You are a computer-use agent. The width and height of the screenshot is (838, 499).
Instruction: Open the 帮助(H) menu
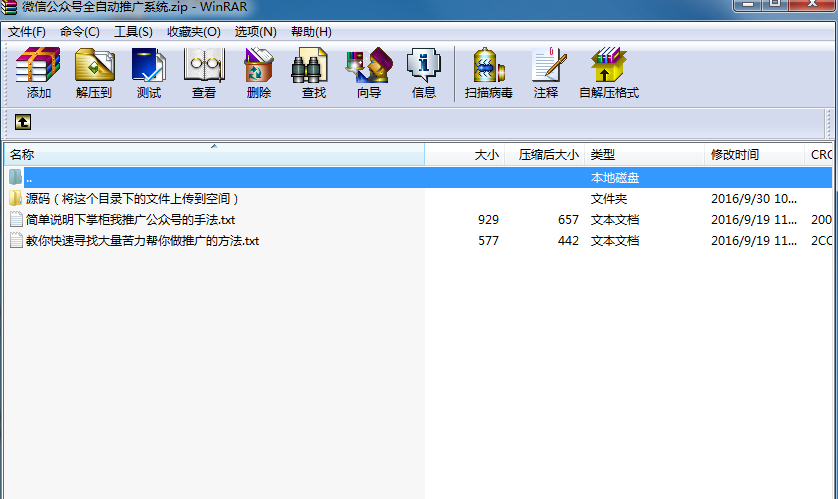(x=311, y=32)
